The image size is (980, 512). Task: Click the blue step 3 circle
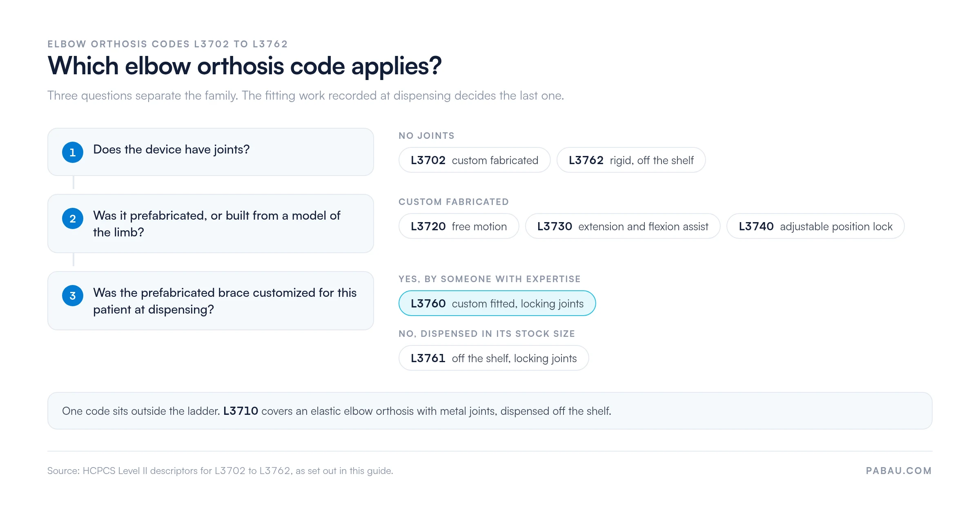click(x=73, y=296)
